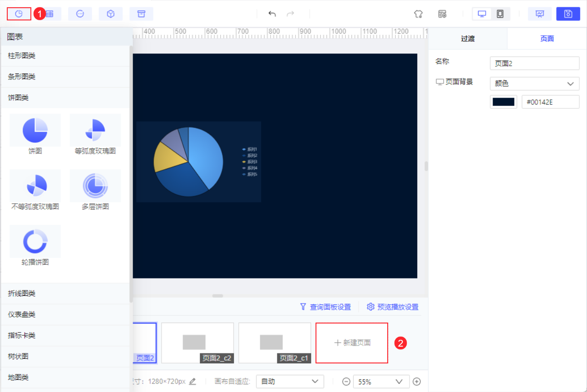This screenshot has height=392, width=587.
Task: Click the redo arrow icon
Action: (x=291, y=14)
